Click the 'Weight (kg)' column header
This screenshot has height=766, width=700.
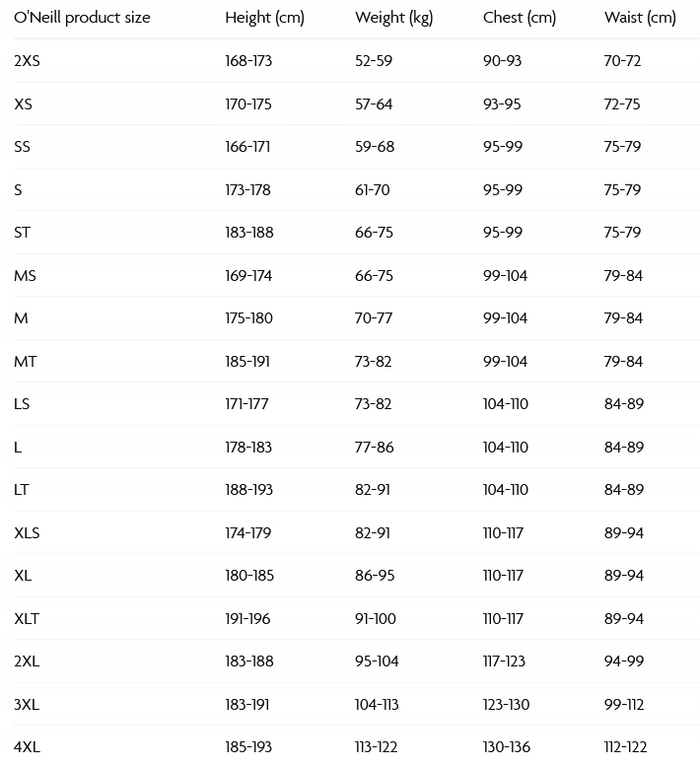click(x=393, y=18)
